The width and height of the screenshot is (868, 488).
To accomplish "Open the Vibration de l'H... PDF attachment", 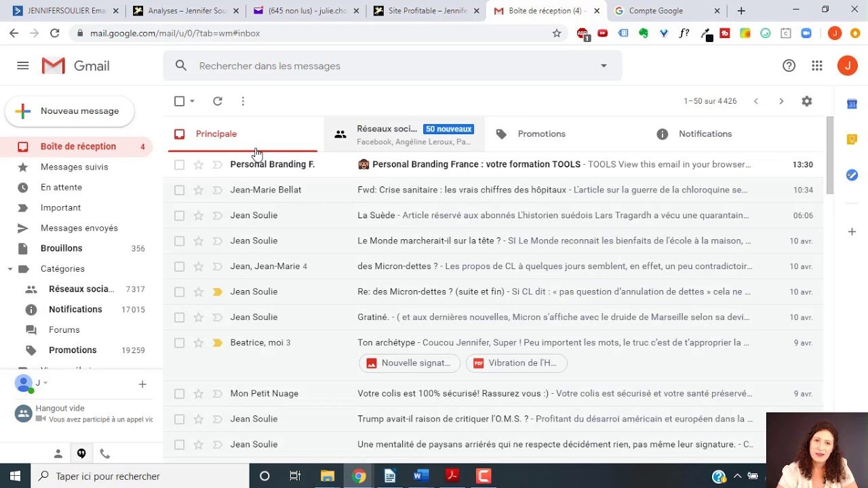I will click(516, 363).
